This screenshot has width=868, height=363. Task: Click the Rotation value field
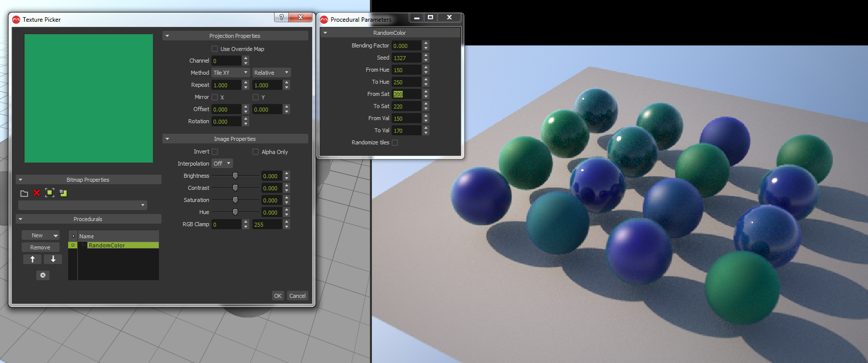click(227, 121)
